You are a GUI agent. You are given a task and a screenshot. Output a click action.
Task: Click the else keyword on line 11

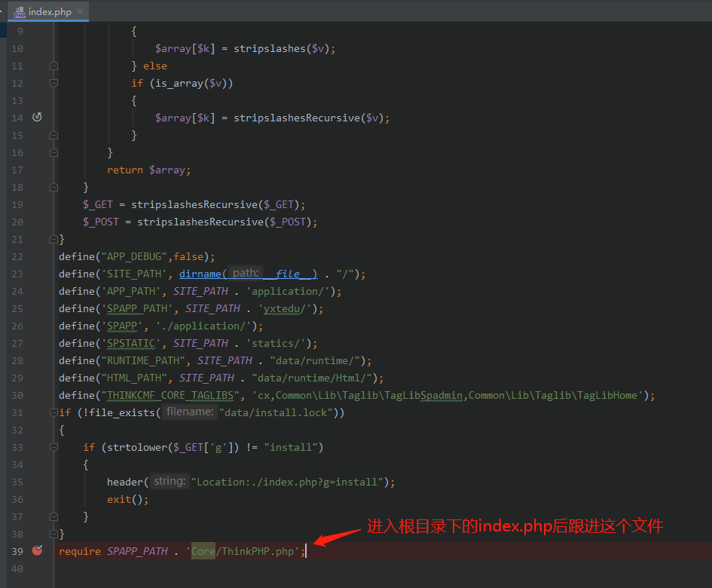pos(155,66)
